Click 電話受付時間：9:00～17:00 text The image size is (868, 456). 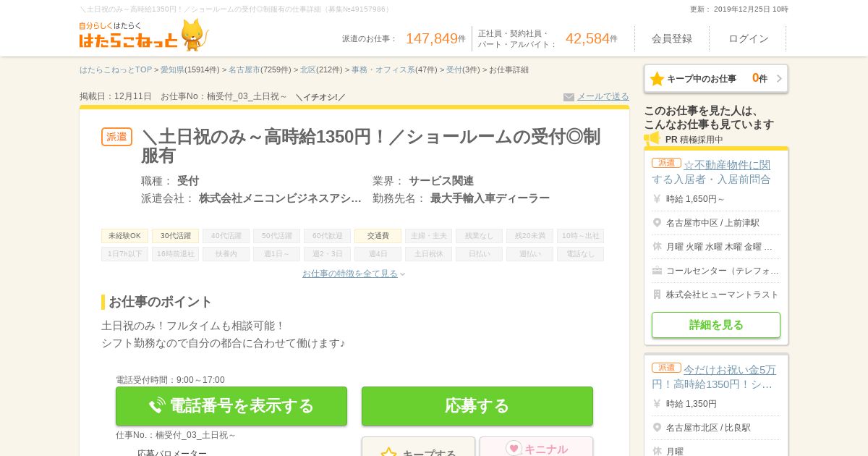click(170, 380)
